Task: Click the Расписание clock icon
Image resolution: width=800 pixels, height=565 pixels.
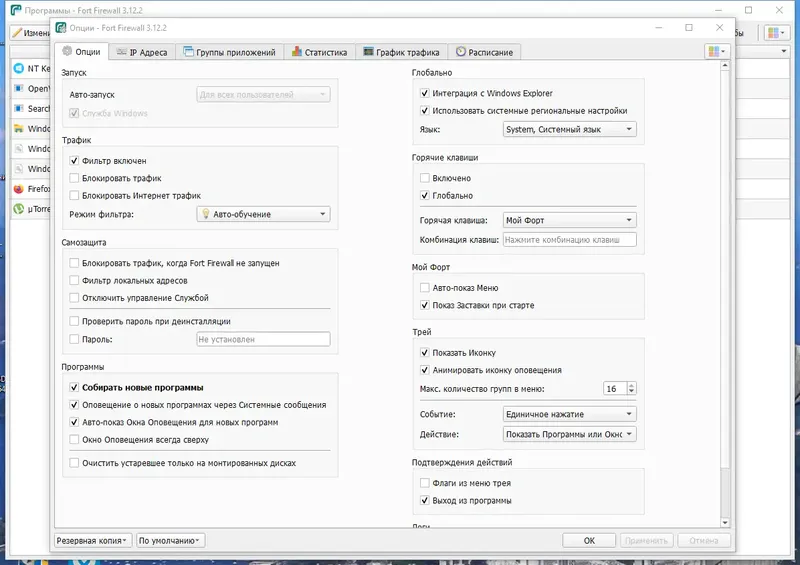Action: tap(461, 52)
